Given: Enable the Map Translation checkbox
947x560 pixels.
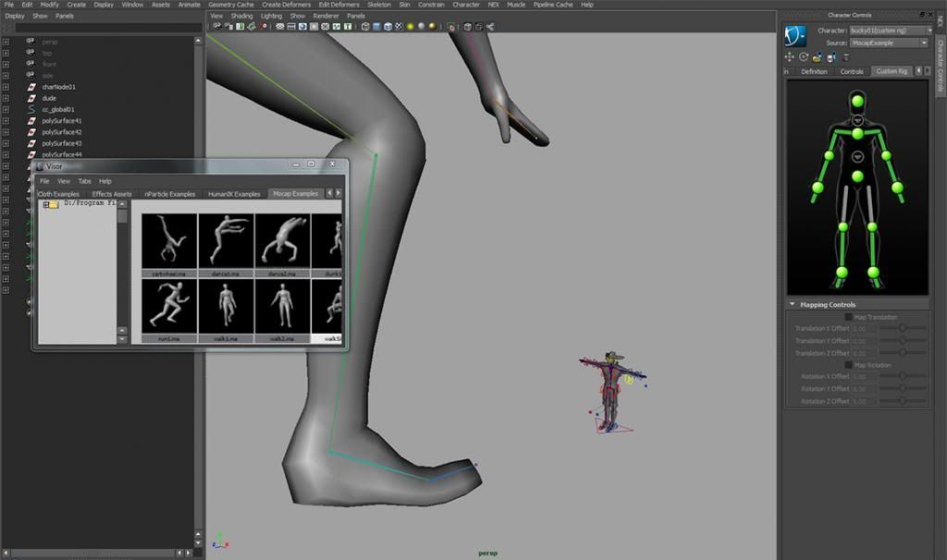Looking at the screenshot, I should coord(849,317).
